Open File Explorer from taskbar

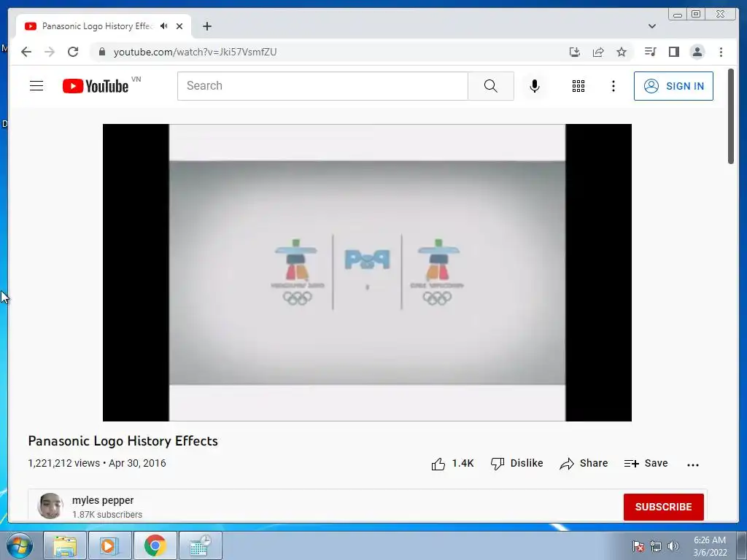tap(65, 545)
